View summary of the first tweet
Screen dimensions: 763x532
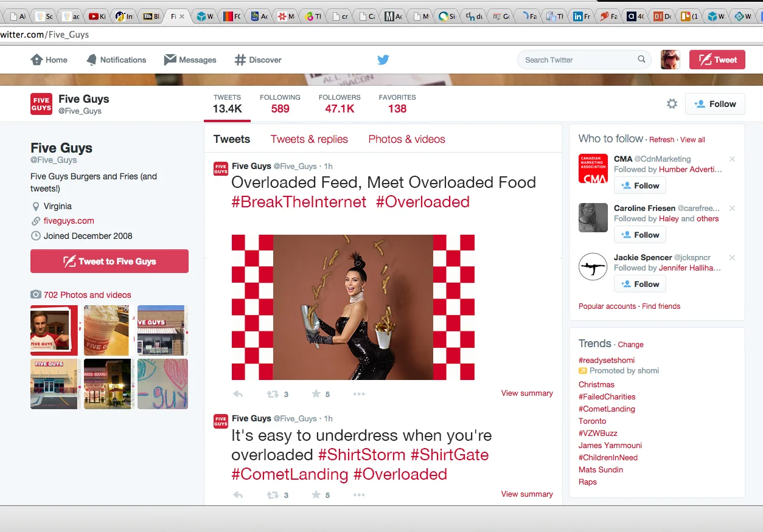point(527,393)
